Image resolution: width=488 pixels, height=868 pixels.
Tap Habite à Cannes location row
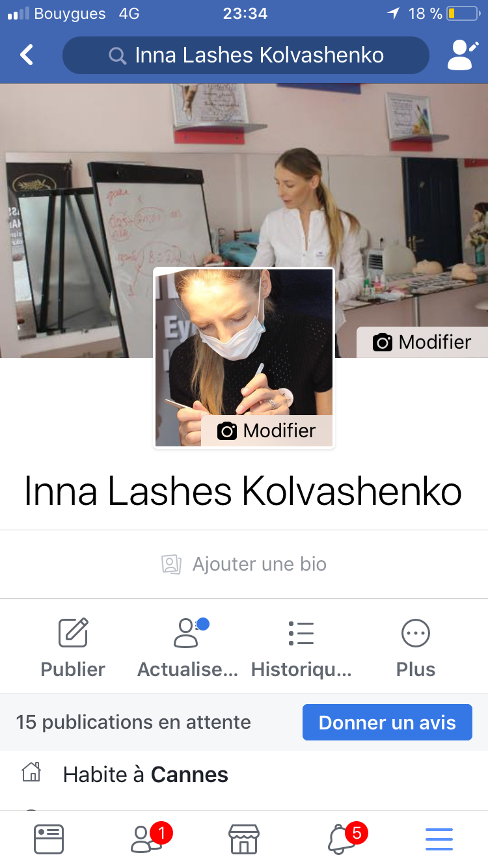pos(244,774)
